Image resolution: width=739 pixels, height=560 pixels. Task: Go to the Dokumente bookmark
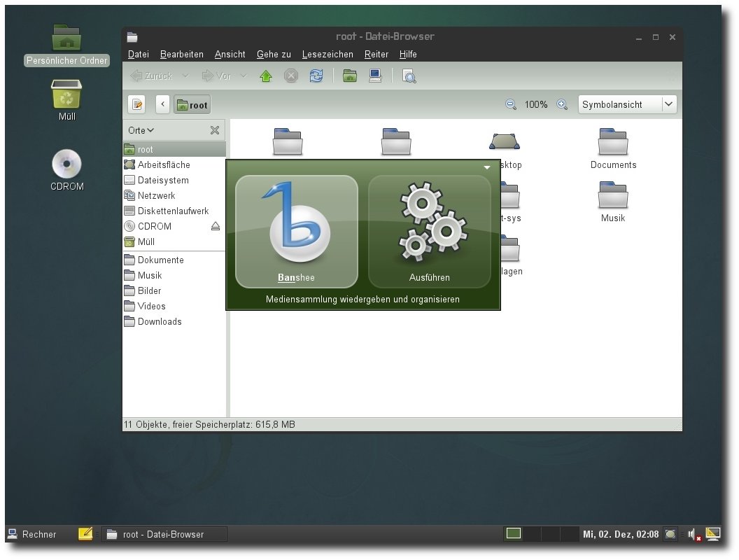pyautogui.click(x=174, y=260)
